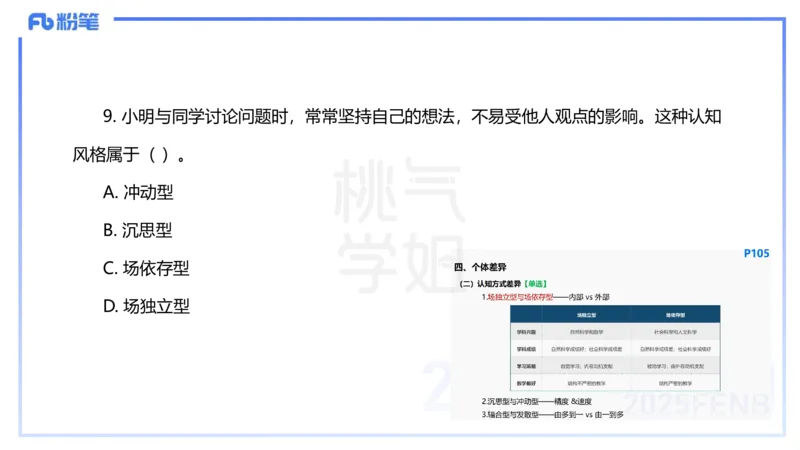800x450 pixels.
Task: Click the green 【单选】 tag
Action: tap(535, 284)
